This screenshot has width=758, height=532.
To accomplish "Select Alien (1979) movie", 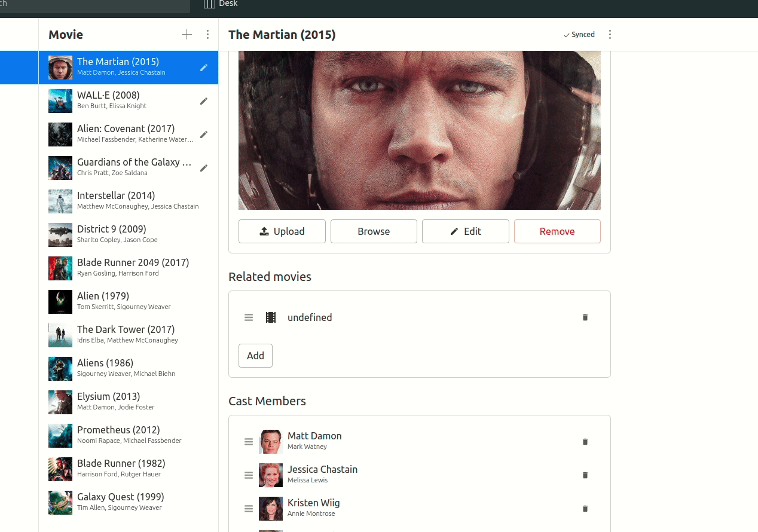I will (x=129, y=302).
